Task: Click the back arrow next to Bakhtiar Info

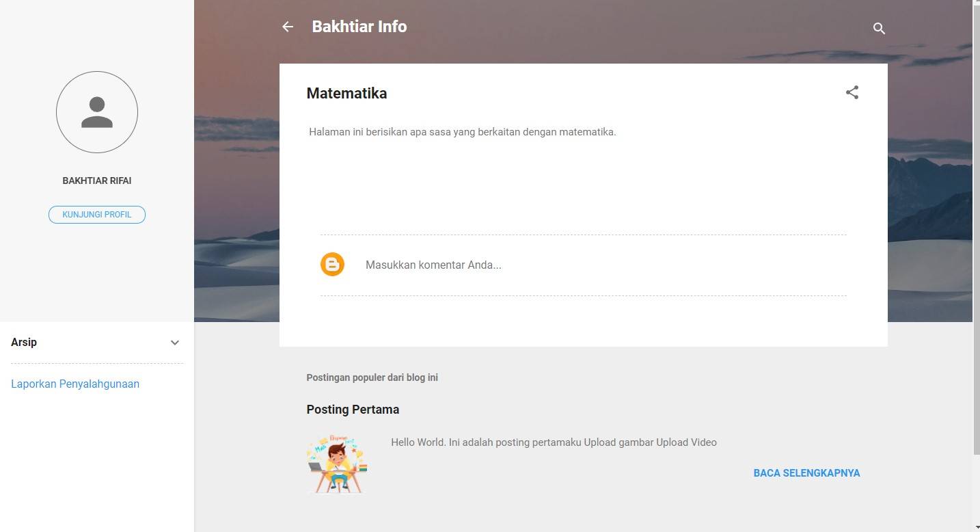Action: [x=288, y=27]
